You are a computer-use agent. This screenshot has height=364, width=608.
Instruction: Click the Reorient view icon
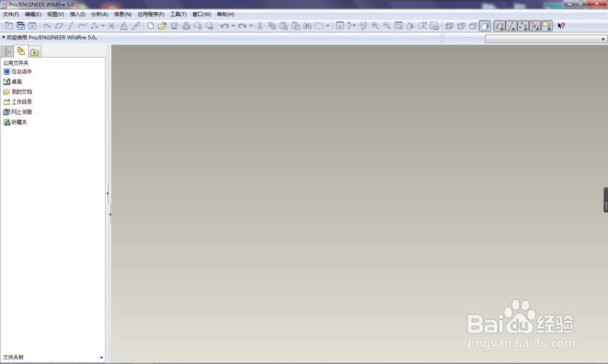pyautogui.click(x=410, y=26)
